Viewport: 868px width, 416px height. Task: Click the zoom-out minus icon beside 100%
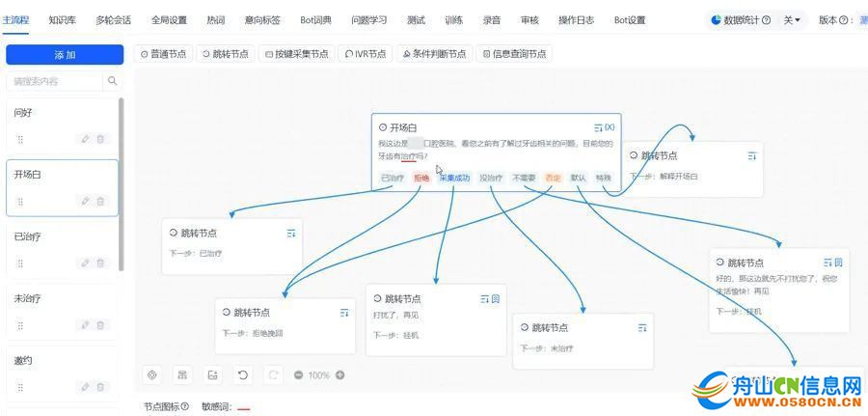pos(299,375)
